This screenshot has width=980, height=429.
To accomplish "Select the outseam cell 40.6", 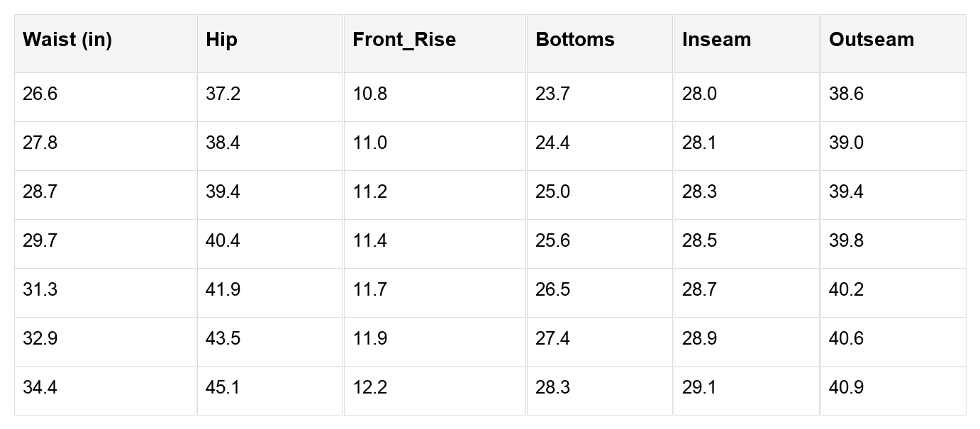I will click(x=846, y=339).
